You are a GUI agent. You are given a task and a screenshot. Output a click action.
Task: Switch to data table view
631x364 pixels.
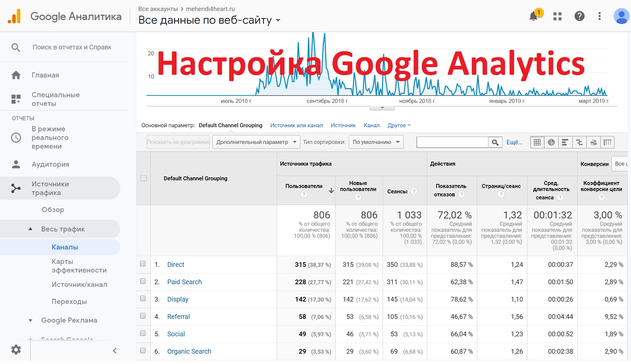coord(537,142)
